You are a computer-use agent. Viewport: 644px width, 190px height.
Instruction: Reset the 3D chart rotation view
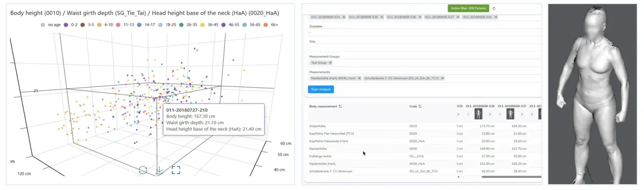pyautogui.click(x=143, y=170)
